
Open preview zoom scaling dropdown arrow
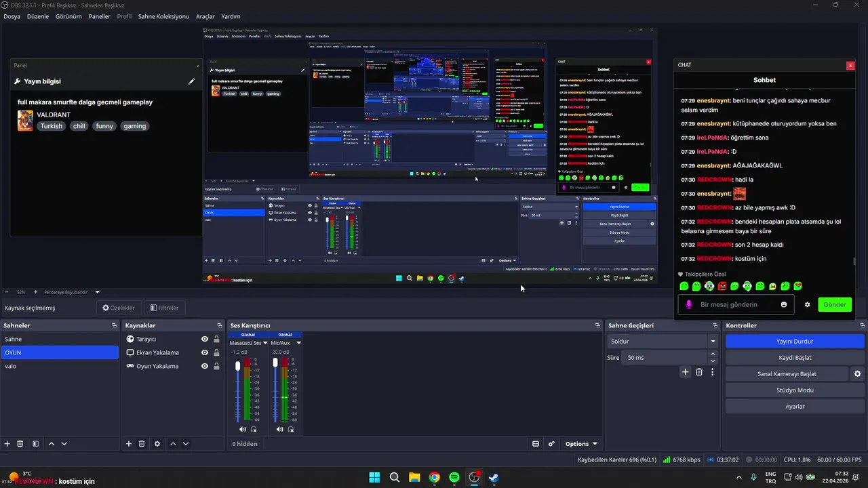97,292
